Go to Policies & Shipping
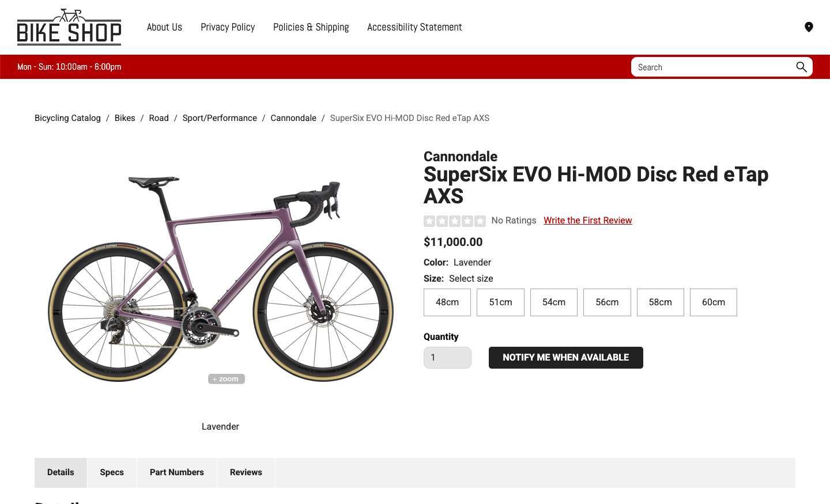The height and width of the screenshot is (504, 830). (x=311, y=27)
